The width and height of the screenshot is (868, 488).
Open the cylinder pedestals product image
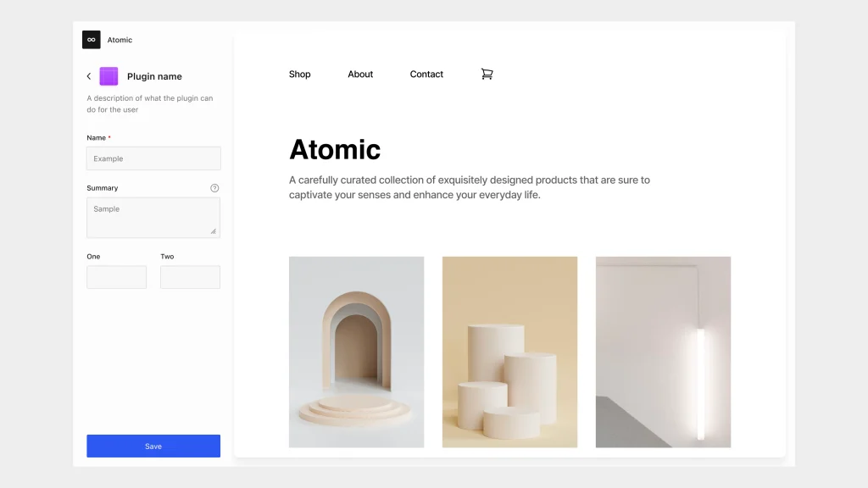509,352
